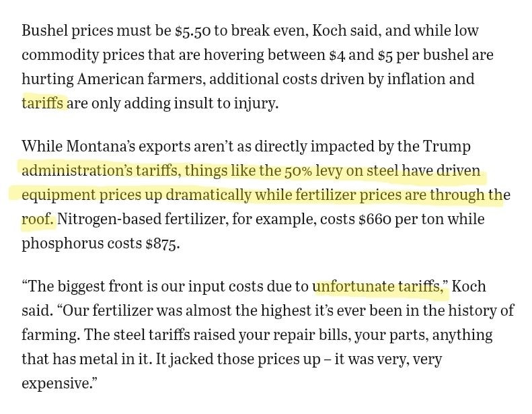Click the highlighted phrase "unfortunate tariffs"
This screenshot has height=414, width=532.
(381, 287)
